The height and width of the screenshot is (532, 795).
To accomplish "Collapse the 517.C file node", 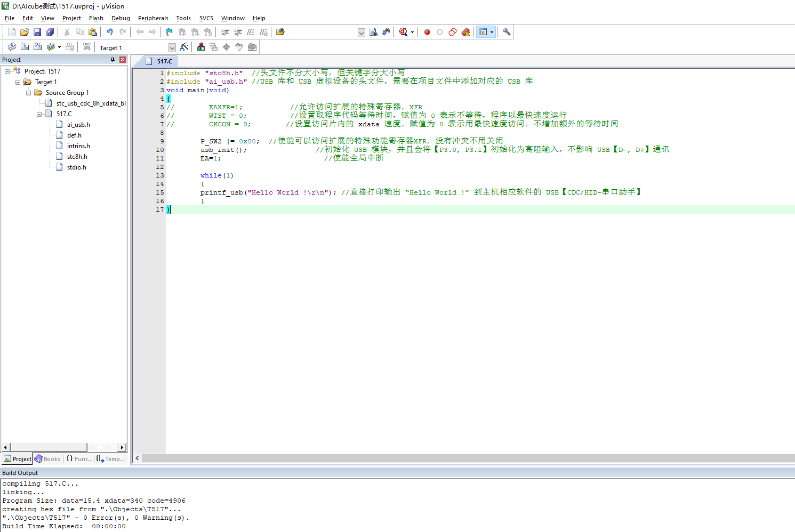I will 39,114.
